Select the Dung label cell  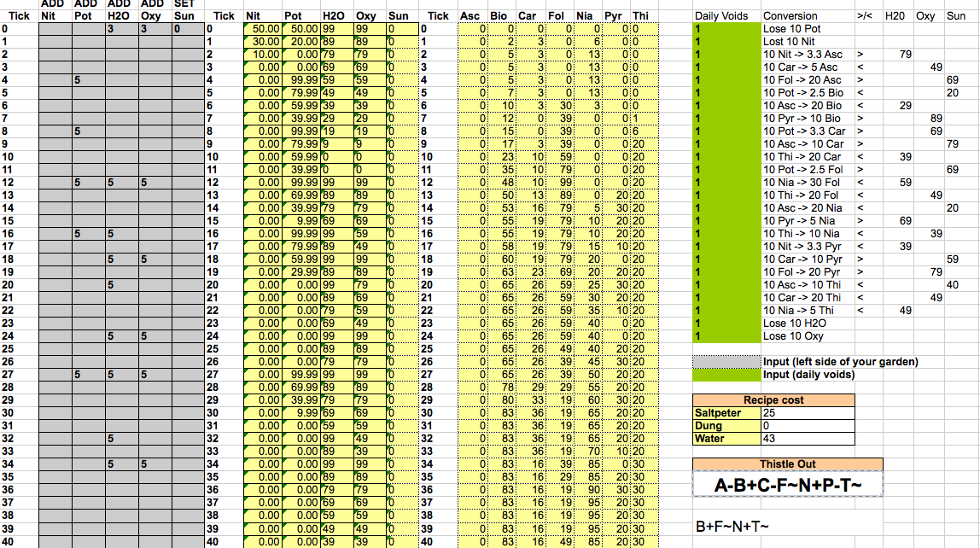tap(726, 426)
